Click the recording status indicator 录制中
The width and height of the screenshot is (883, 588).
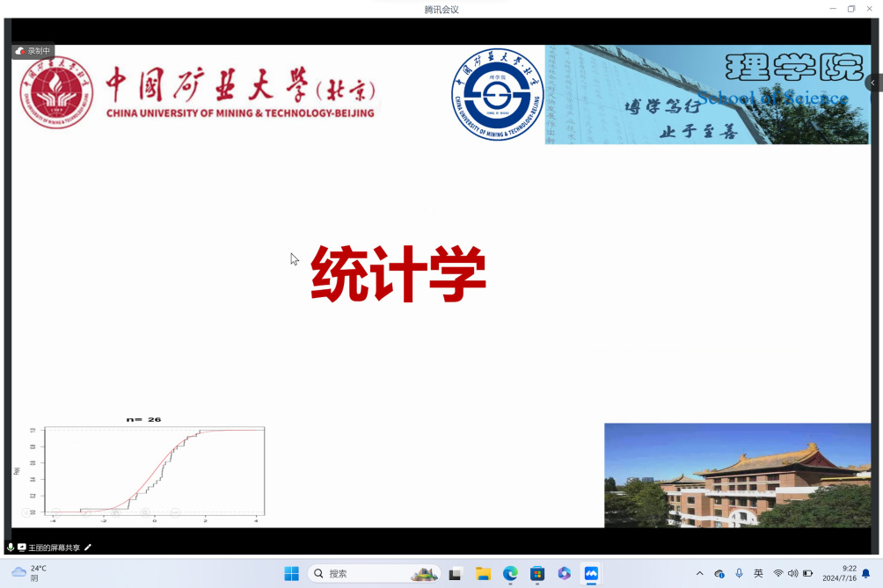pos(33,51)
